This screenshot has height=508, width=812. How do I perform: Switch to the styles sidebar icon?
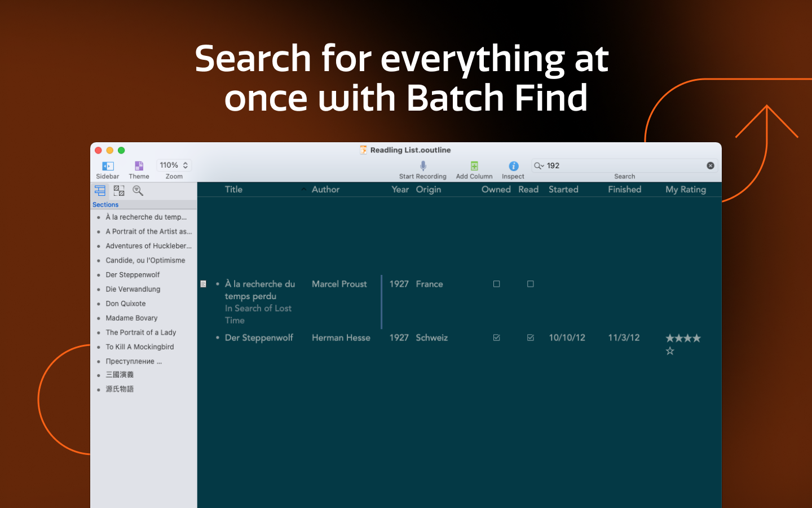(119, 191)
